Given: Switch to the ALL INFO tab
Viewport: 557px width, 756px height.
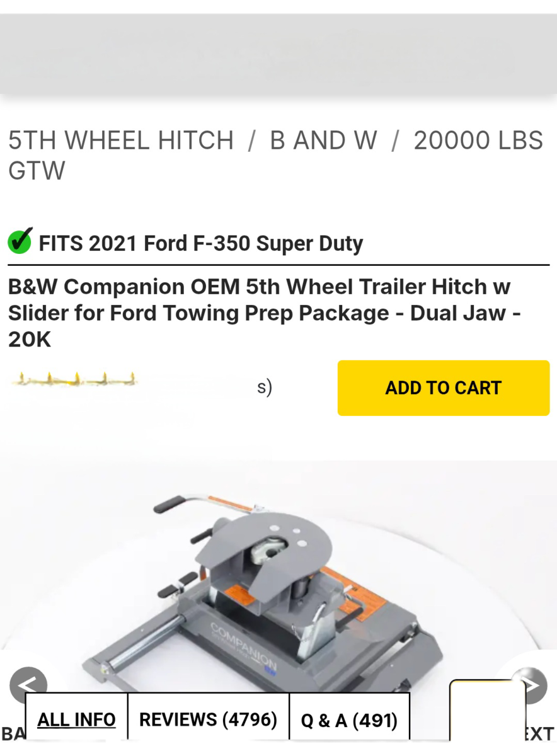Looking at the screenshot, I should (76, 719).
